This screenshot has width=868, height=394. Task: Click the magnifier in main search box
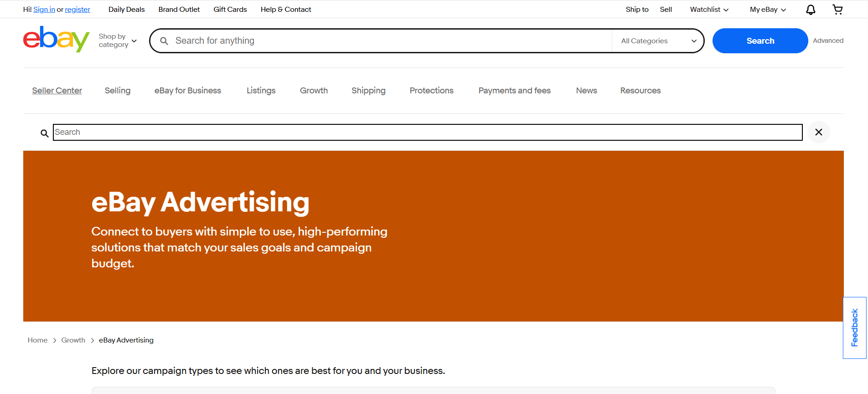pos(164,41)
